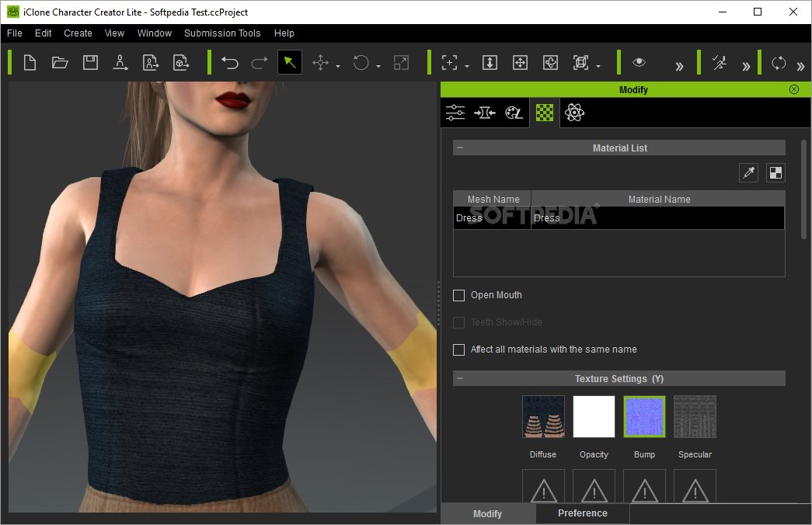Screen dimensions: 812x525
Task: Click the Material Name column header
Action: [x=658, y=200]
